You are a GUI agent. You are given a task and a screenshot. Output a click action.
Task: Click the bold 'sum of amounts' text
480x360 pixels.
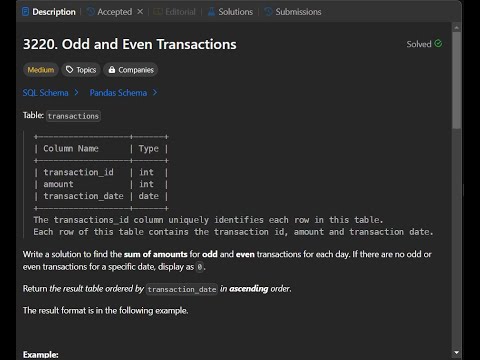155,254
